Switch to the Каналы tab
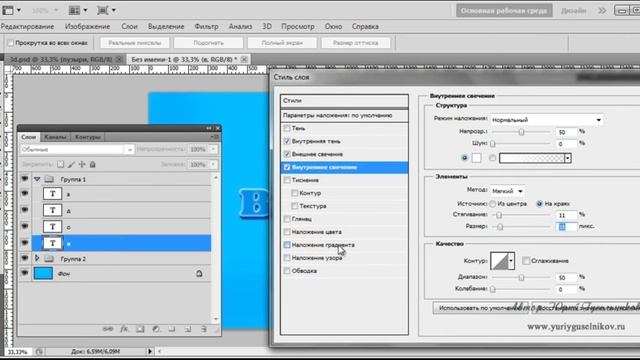Screen dimensions: 640x360 55,137
